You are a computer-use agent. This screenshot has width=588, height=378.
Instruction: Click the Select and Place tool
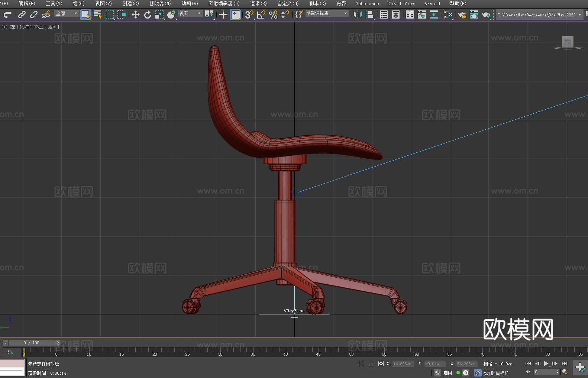(171, 14)
